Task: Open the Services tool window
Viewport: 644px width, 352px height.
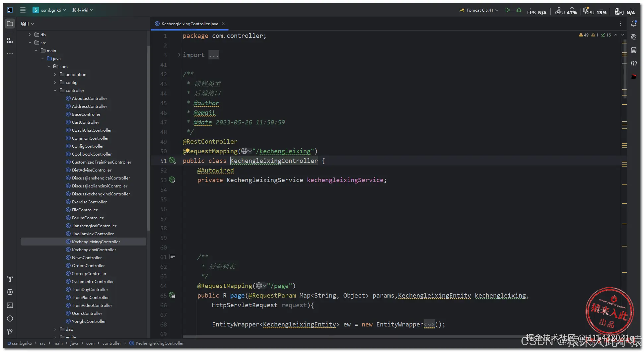Action: [10, 292]
